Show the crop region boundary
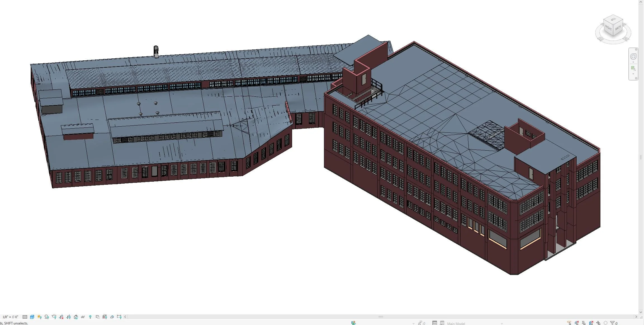644x325 pixels. [x=69, y=317]
